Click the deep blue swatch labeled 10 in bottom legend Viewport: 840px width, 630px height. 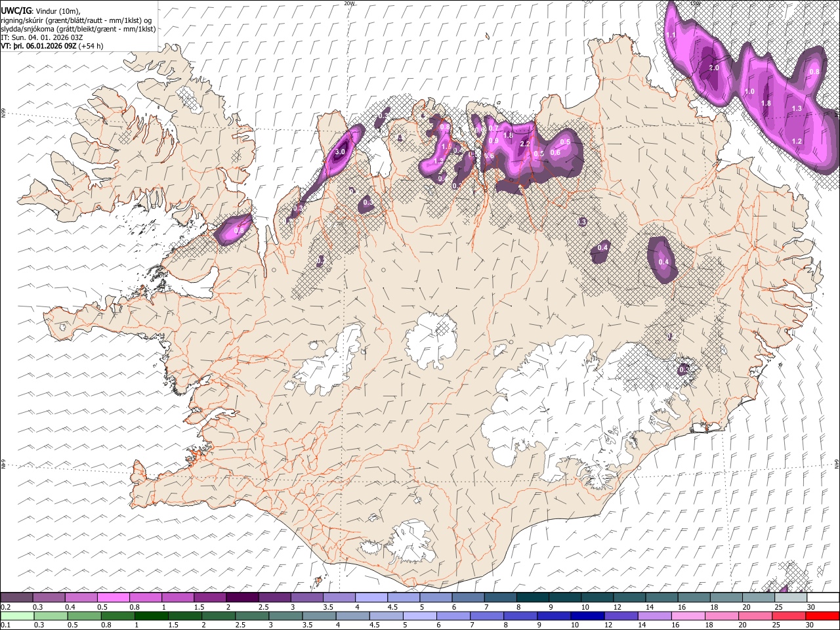587,616
